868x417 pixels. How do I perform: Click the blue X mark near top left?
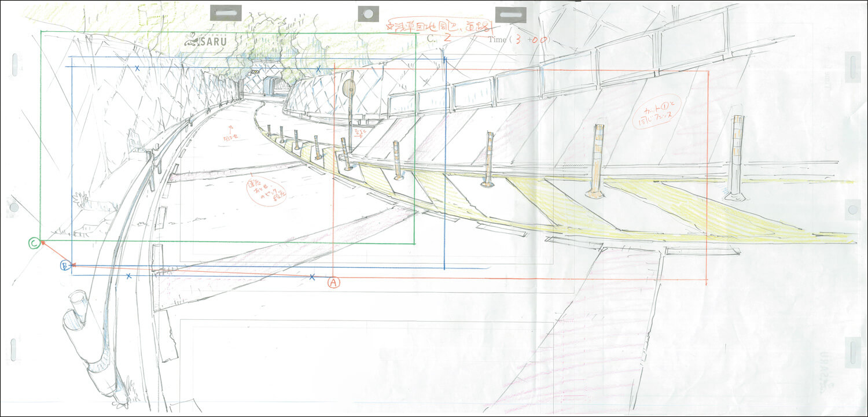point(137,68)
